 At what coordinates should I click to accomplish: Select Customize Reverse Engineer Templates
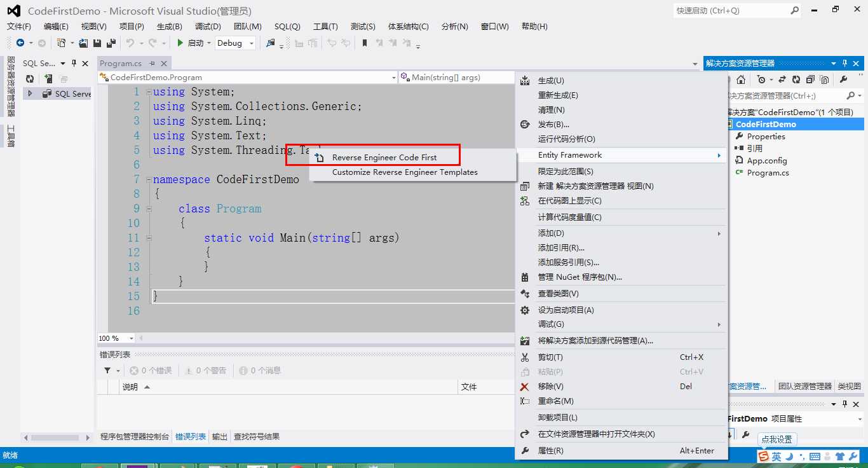click(x=405, y=172)
